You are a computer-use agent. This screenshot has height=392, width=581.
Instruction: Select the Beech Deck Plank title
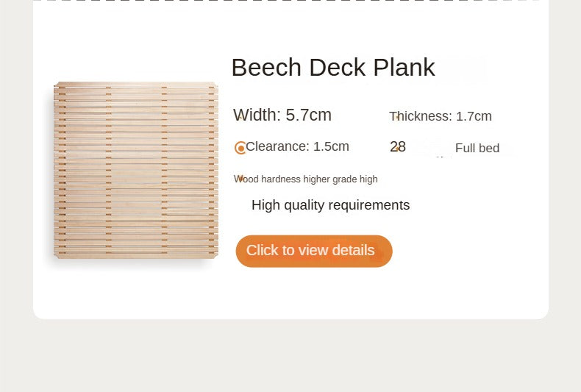(333, 68)
